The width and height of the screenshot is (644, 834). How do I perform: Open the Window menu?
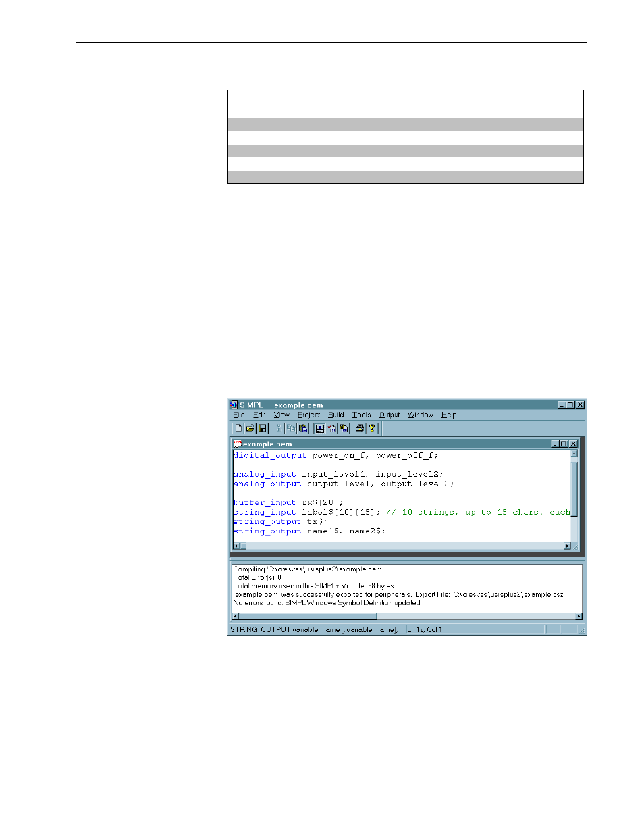point(421,415)
